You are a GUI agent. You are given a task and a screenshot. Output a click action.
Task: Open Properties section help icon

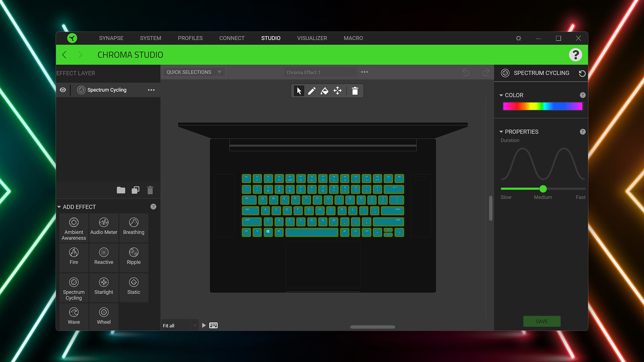582,132
